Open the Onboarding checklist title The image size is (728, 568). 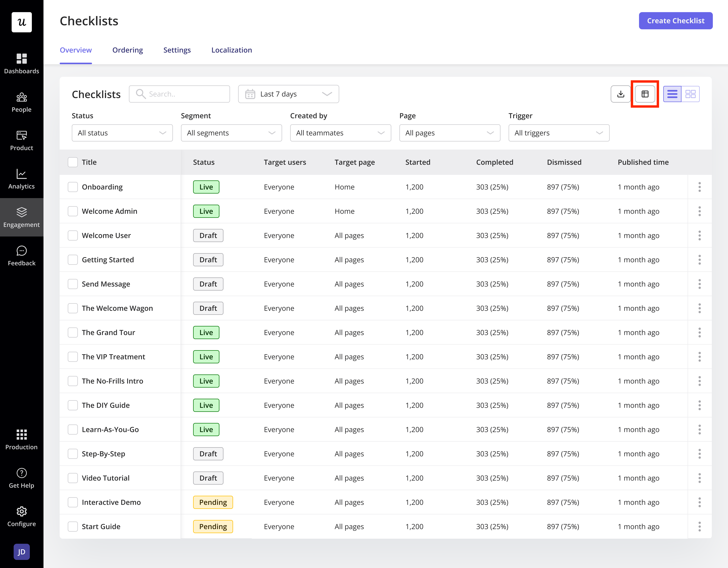tap(102, 187)
